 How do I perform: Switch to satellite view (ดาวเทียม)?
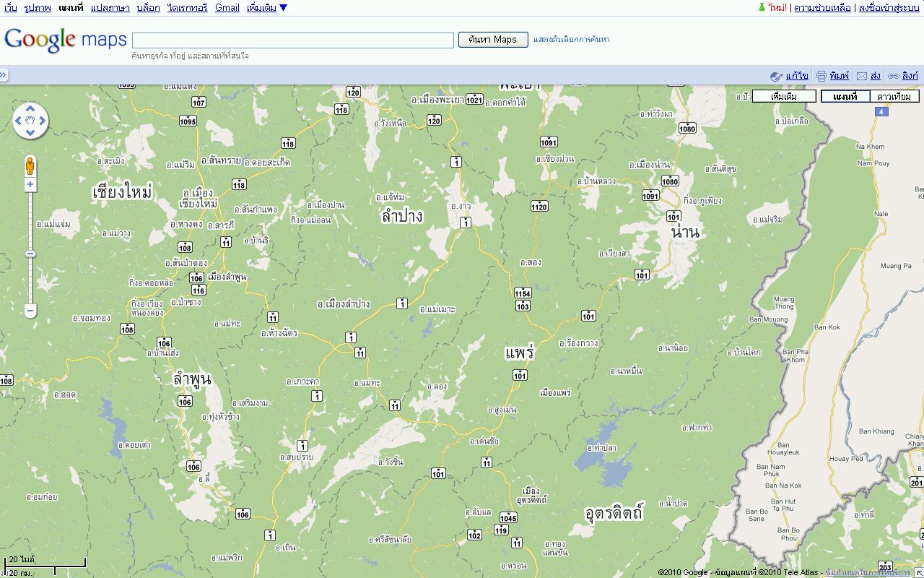894,96
